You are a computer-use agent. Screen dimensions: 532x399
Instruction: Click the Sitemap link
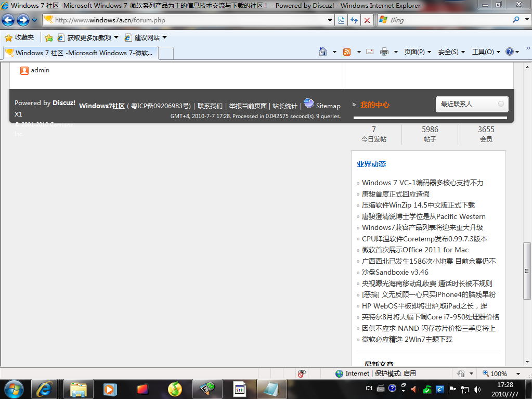(x=328, y=106)
